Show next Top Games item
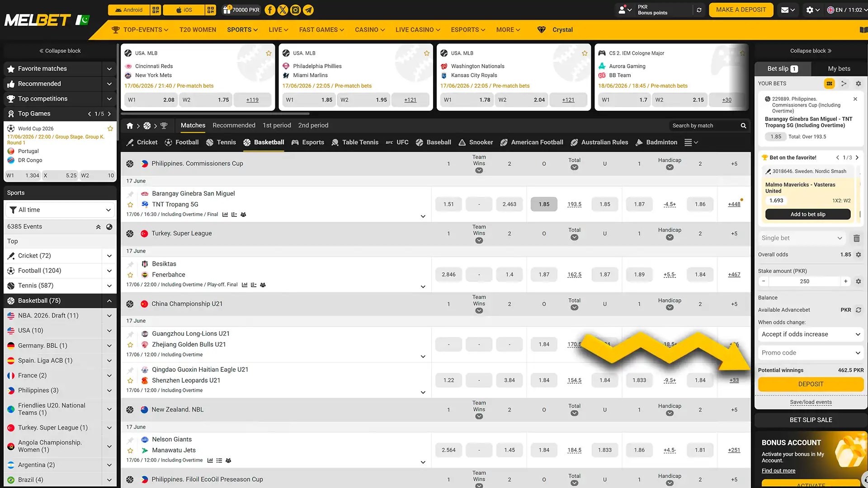868x488 pixels. point(109,114)
